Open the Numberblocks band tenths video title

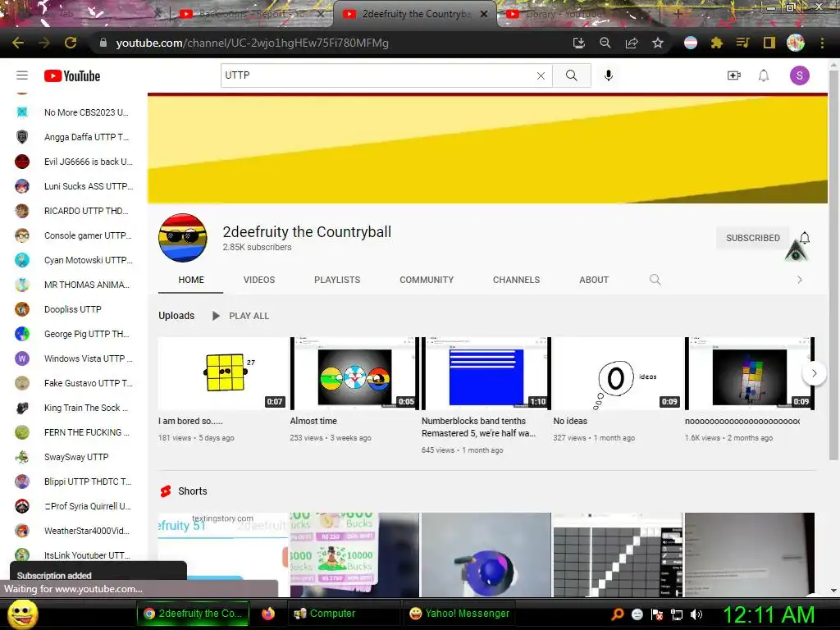pyautogui.click(x=478, y=427)
